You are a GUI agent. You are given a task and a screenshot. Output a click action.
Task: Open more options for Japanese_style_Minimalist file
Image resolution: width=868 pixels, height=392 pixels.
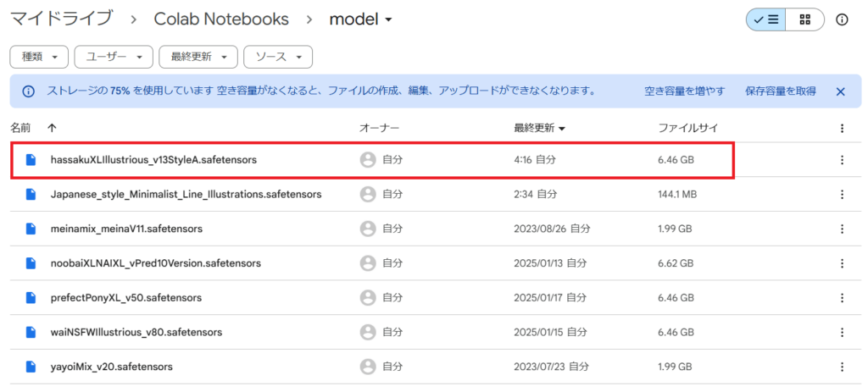coord(842,194)
